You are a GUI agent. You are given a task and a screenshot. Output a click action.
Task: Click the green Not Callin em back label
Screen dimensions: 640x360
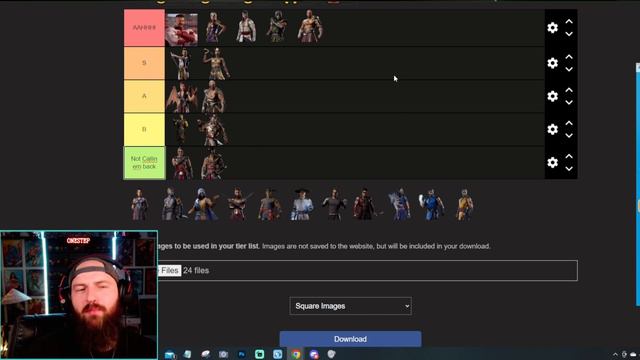click(144, 163)
